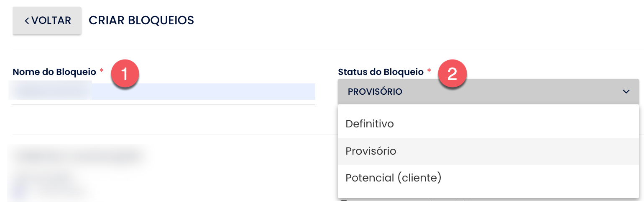Click the red asterisk after Nome do Bloqueio
The width and height of the screenshot is (644, 202).
(101, 72)
